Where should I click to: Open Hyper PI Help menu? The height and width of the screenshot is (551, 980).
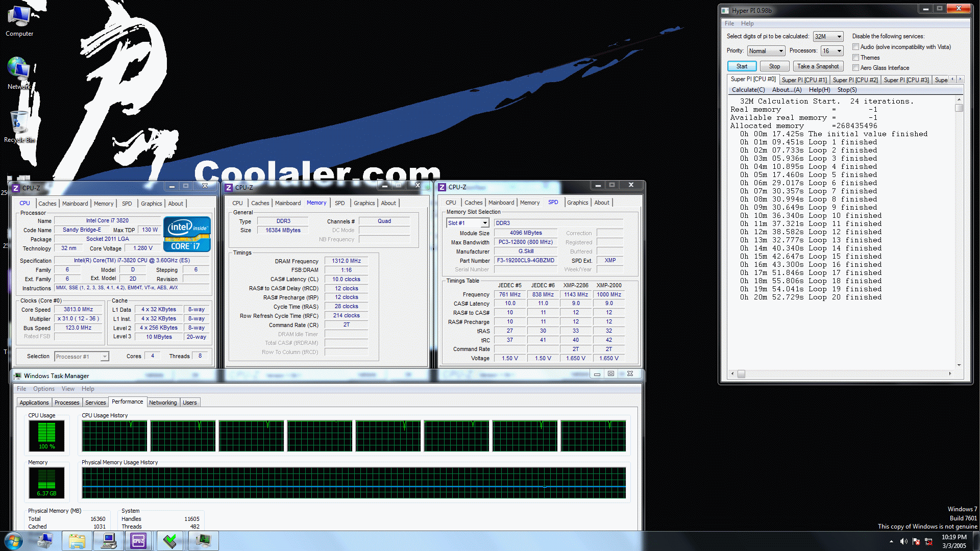pos(747,23)
